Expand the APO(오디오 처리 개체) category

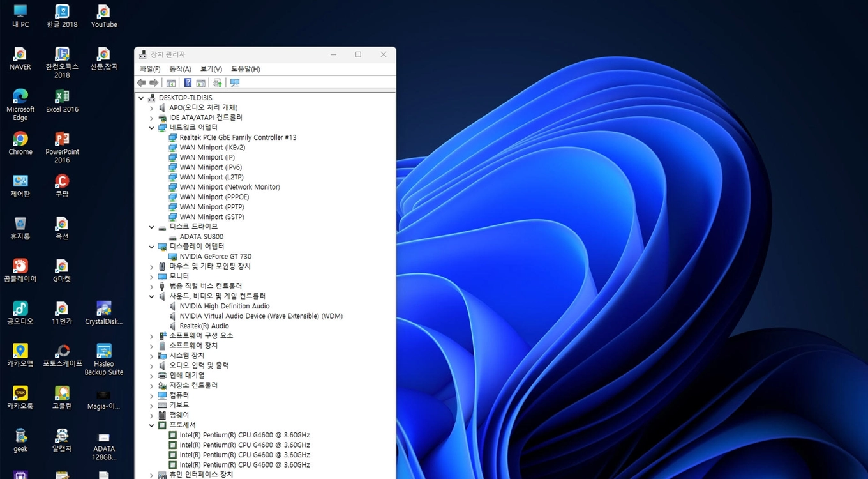click(x=152, y=108)
